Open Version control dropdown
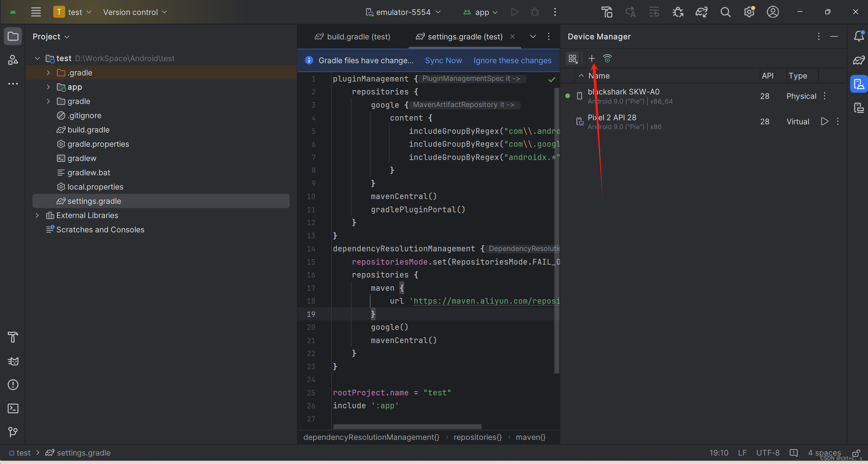Image resolution: width=868 pixels, height=464 pixels. (x=135, y=12)
